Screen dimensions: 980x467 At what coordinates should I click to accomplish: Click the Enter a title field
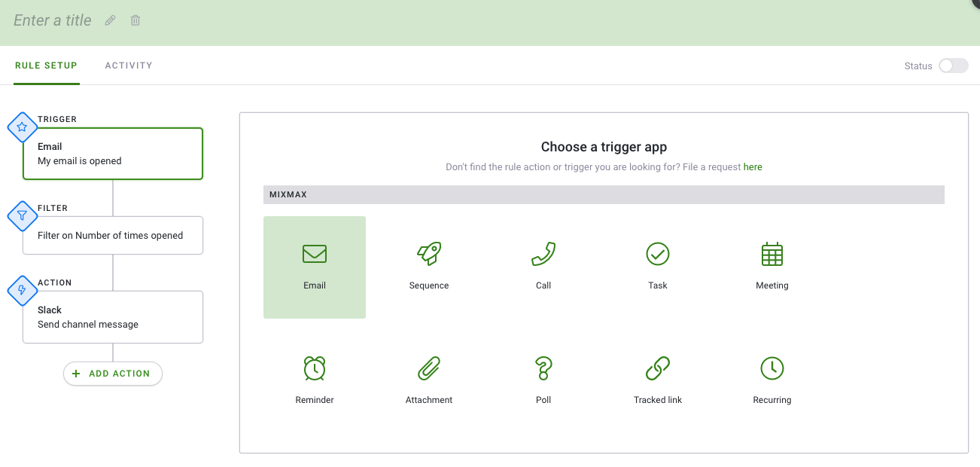click(53, 20)
